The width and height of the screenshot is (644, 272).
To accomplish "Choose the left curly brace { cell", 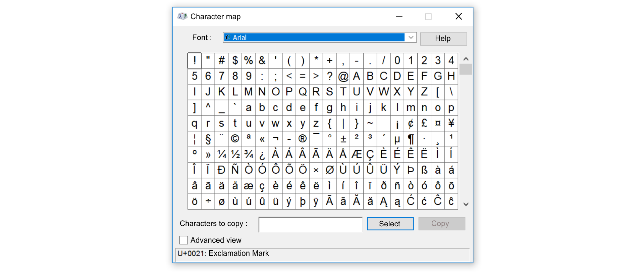I will tap(329, 123).
